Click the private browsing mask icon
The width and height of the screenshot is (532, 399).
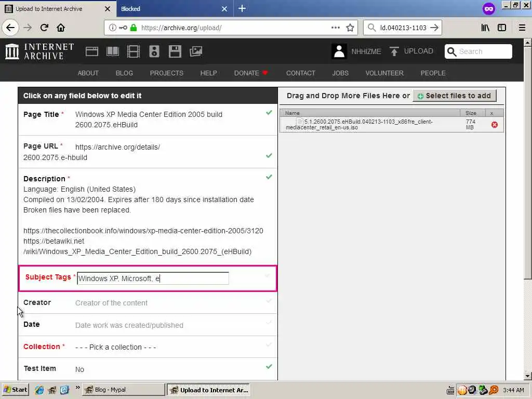point(488,8)
